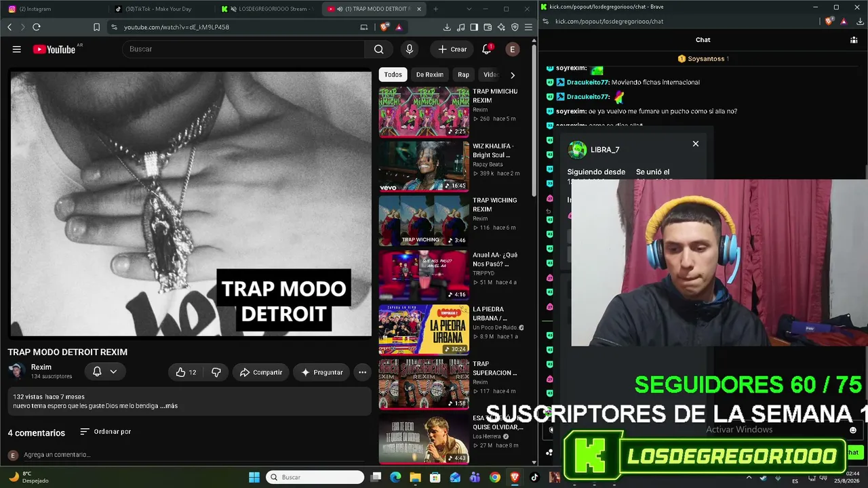Open the "Ordenar por" comment sort menu

pyautogui.click(x=105, y=432)
